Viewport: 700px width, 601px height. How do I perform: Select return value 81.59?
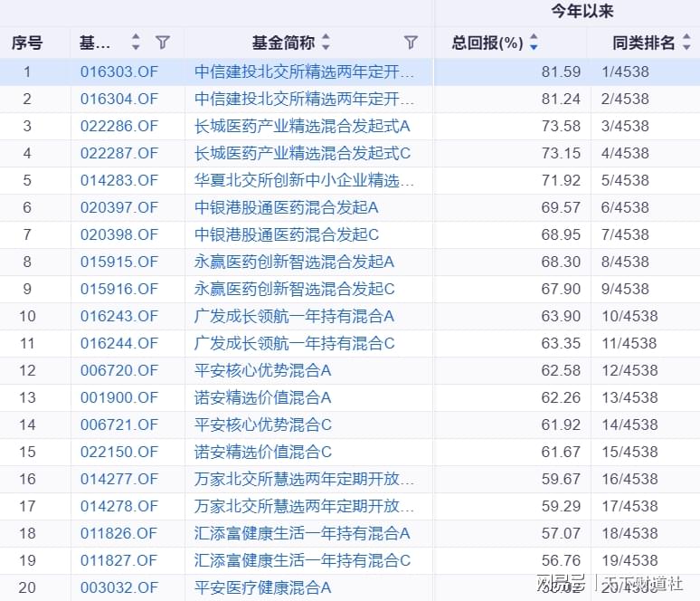click(561, 72)
